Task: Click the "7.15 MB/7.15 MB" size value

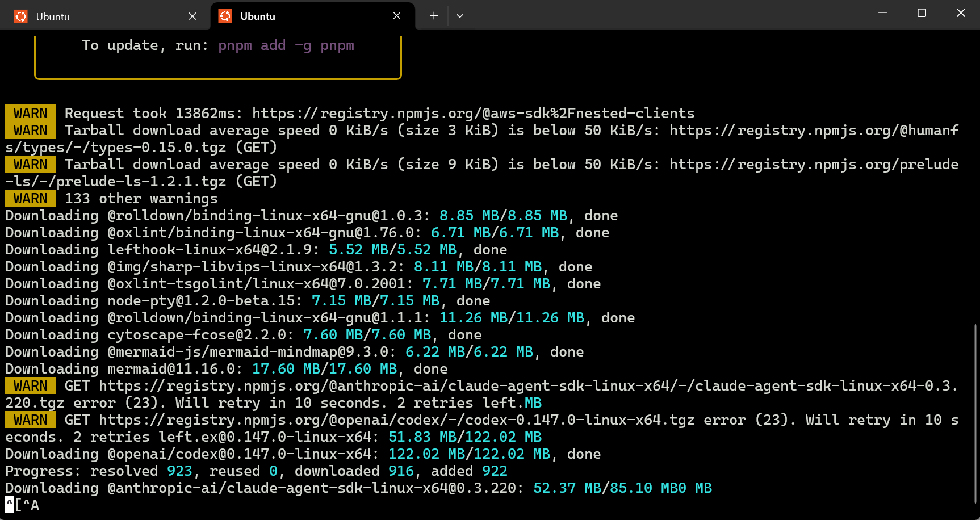Action: (376, 301)
